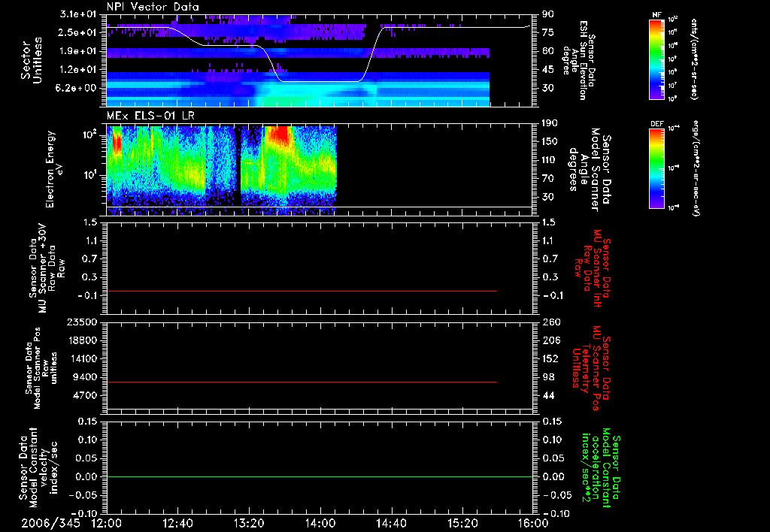Screen dimensions: 770x532
Task: Click the 2.5e+01 sector tick label
Action: 78,32
